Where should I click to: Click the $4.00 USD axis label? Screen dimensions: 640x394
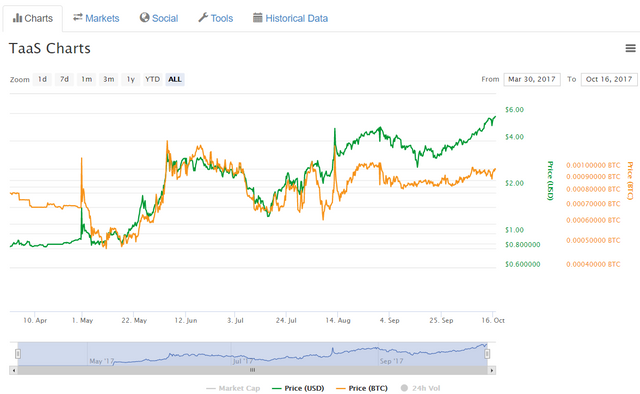(x=514, y=137)
